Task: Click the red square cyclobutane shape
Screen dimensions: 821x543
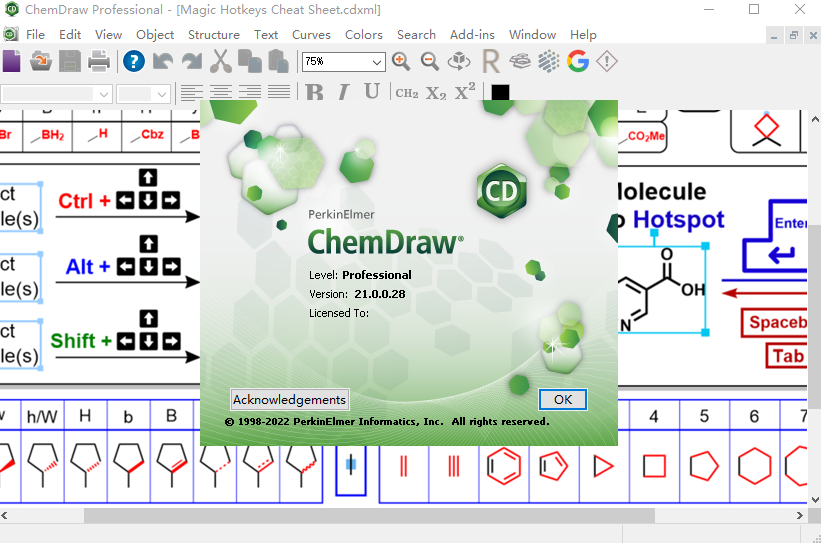Action: pyautogui.click(x=654, y=466)
